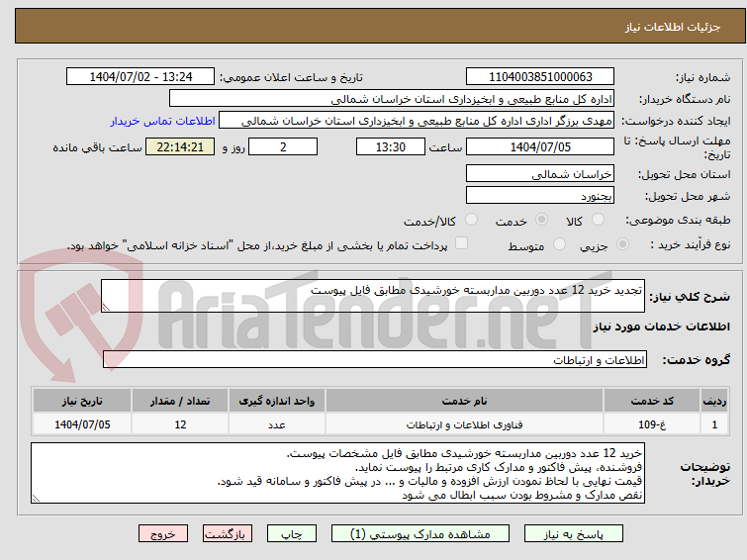This screenshot has width=747, height=560.
Task: Click the service code cell غ-109
Action: (652, 424)
